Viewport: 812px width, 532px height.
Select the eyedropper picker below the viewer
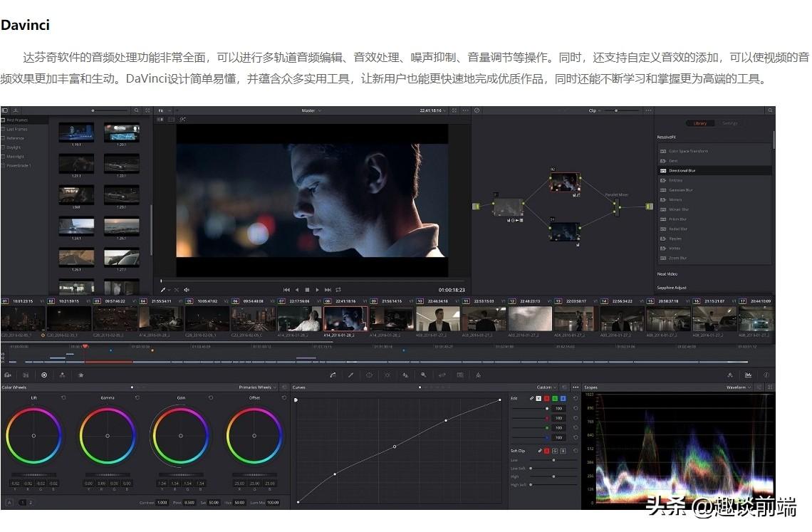tap(163, 290)
